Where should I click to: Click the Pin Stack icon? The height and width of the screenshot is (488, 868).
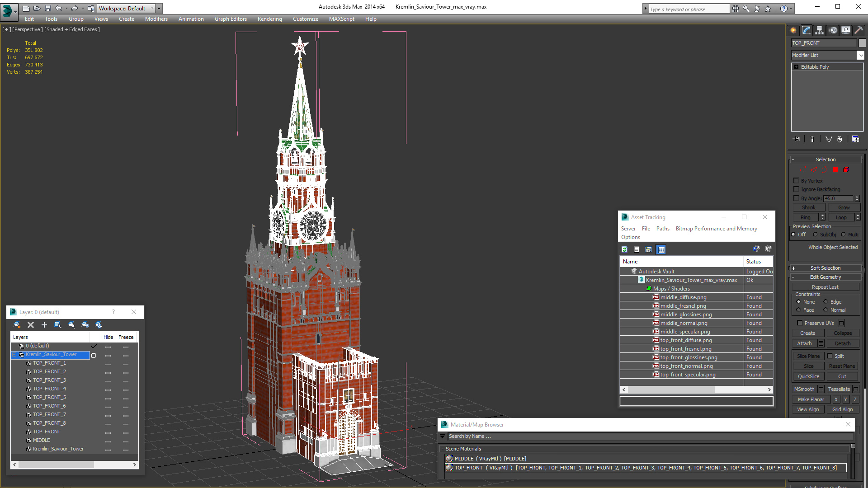point(797,139)
